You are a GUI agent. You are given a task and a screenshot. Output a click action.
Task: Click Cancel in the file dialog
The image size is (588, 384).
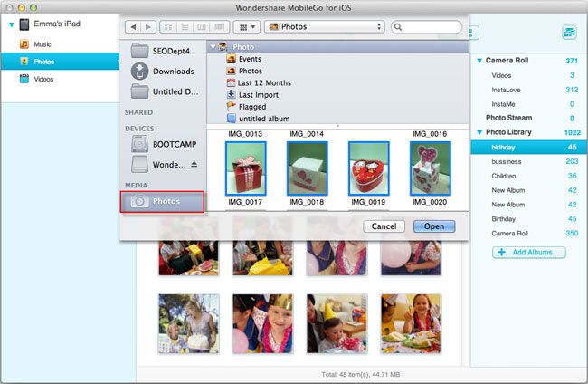tap(384, 226)
